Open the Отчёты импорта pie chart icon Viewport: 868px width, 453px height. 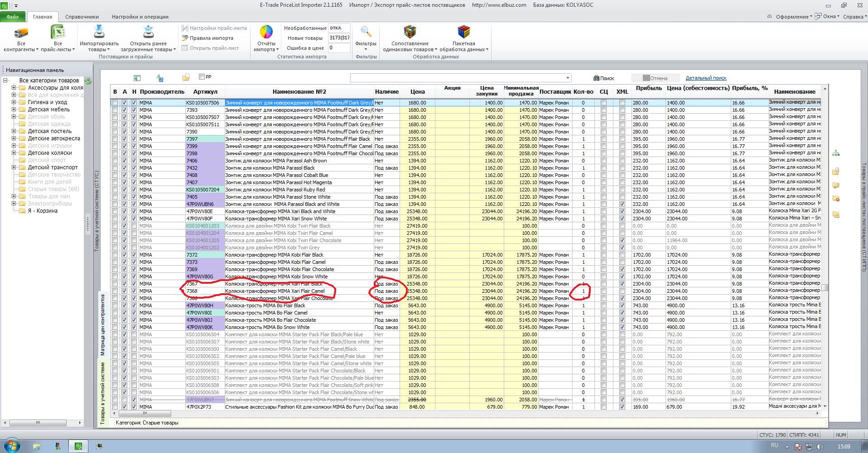click(266, 32)
